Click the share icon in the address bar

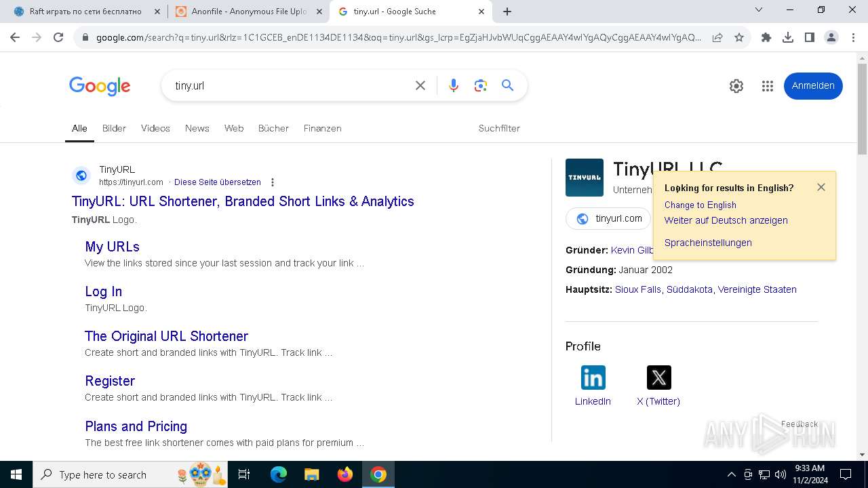coord(717,37)
